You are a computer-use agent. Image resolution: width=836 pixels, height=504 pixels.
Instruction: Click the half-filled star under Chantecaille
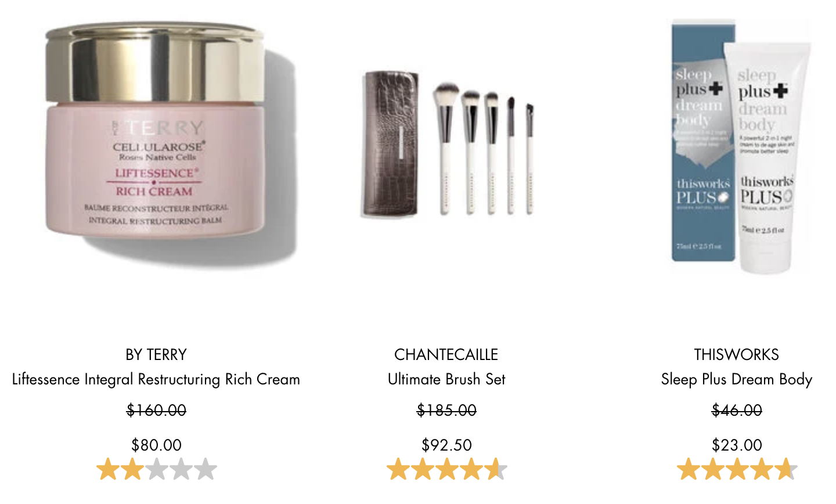click(496, 470)
